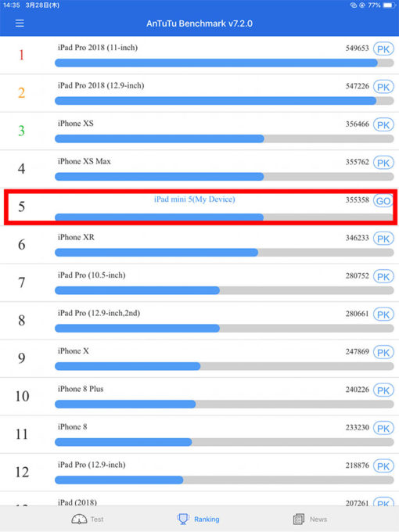The height and width of the screenshot is (532, 399).
Task: Tap GO icon for iPad mini 5
Action: coord(383,201)
